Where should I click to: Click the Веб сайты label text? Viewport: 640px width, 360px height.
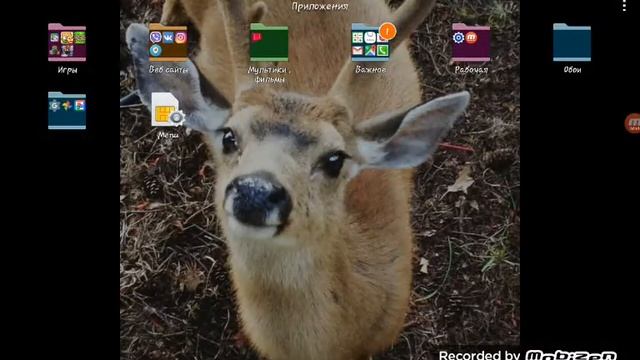(168, 70)
